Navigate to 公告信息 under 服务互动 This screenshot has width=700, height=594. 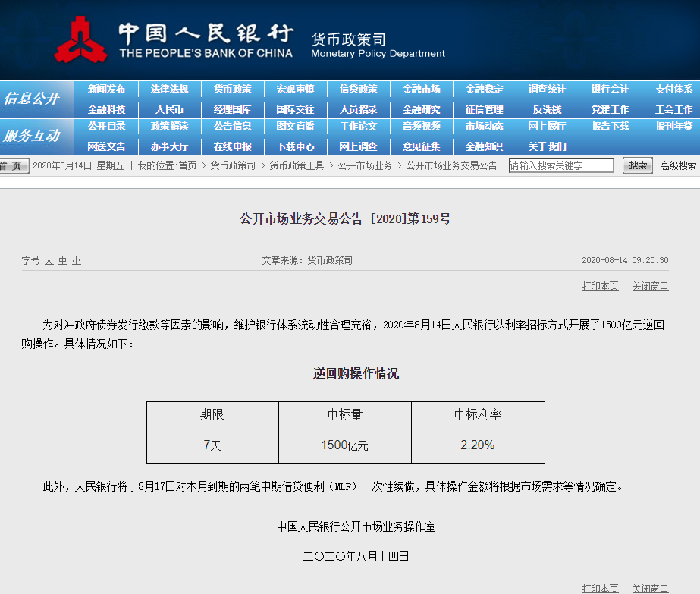point(232,127)
